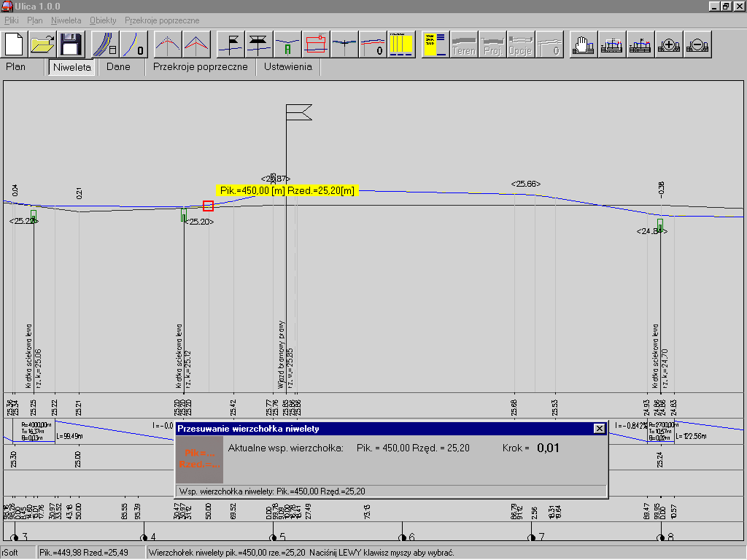The height and width of the screenshot is (560, 747).
Task: Open the Pliki menu
Action: (x=12, y=20)
